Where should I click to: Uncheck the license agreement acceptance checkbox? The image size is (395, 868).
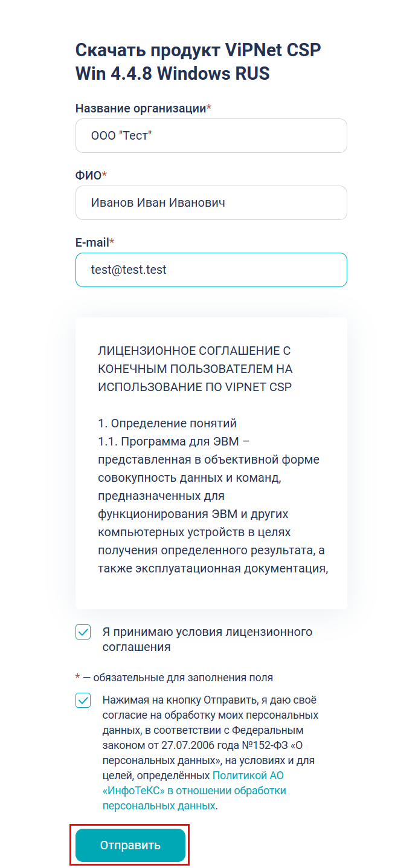83,632
